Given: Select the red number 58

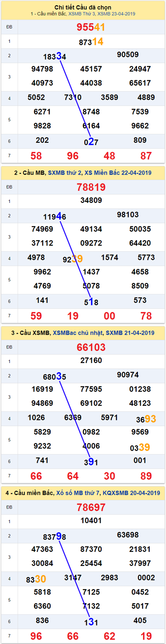Looking at the screenshot, I should [x=36, y=156].
